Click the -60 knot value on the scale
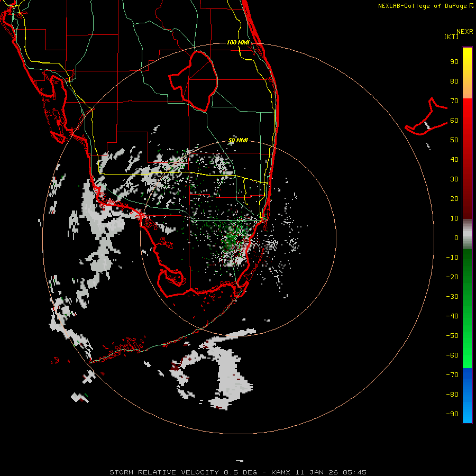The image size is (476, 476). click(x=452, y=355)
